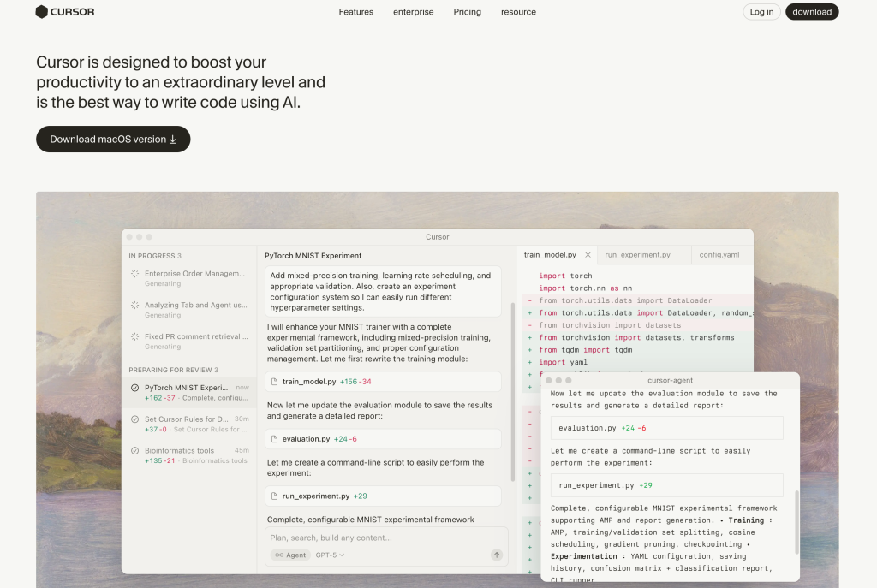Click the infinity icon on the Agent pill
The width and height of the screenshot is (877, 588).
[279, 555]
